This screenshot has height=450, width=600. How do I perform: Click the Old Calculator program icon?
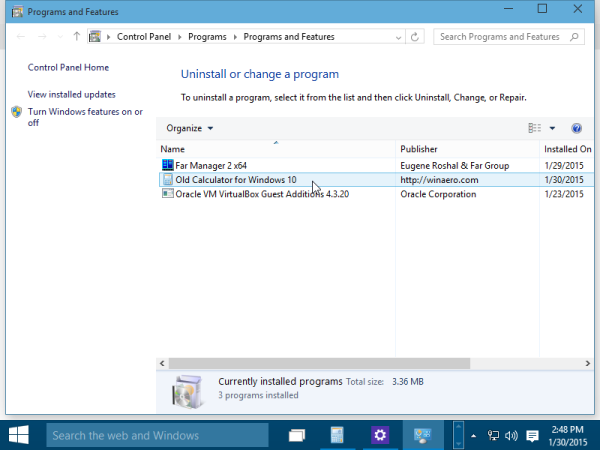point(168,179)
